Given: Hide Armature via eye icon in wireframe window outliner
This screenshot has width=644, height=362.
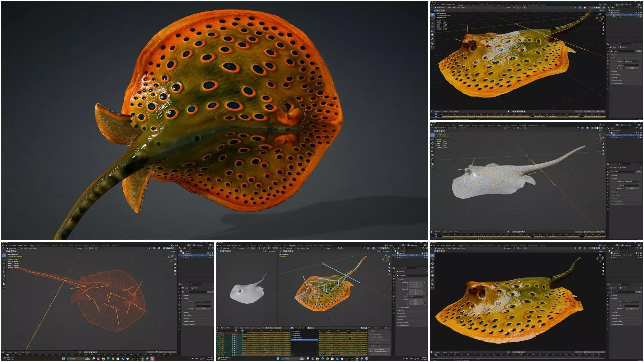Looking at the screenshot, I should pyautogui.click(x=210, y=255).
